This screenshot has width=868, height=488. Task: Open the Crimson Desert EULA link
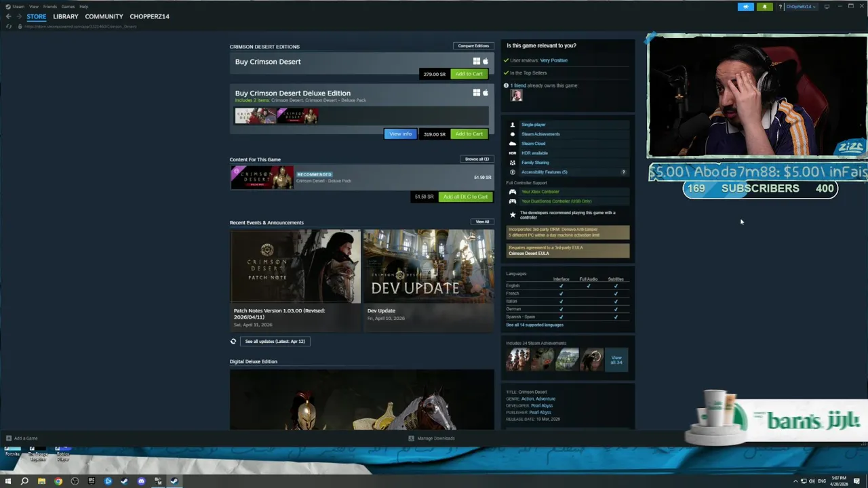(x=528, y=253)
